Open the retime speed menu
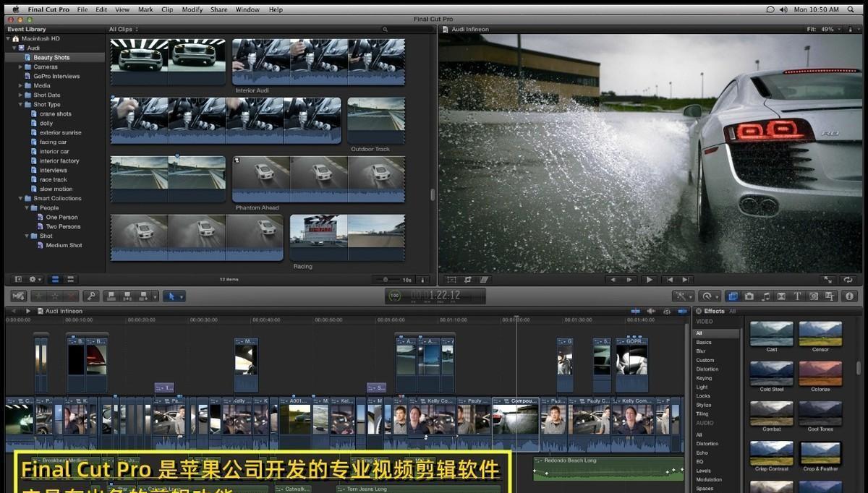This screenshot has width=868, height=493. click(x=710, y=296)
